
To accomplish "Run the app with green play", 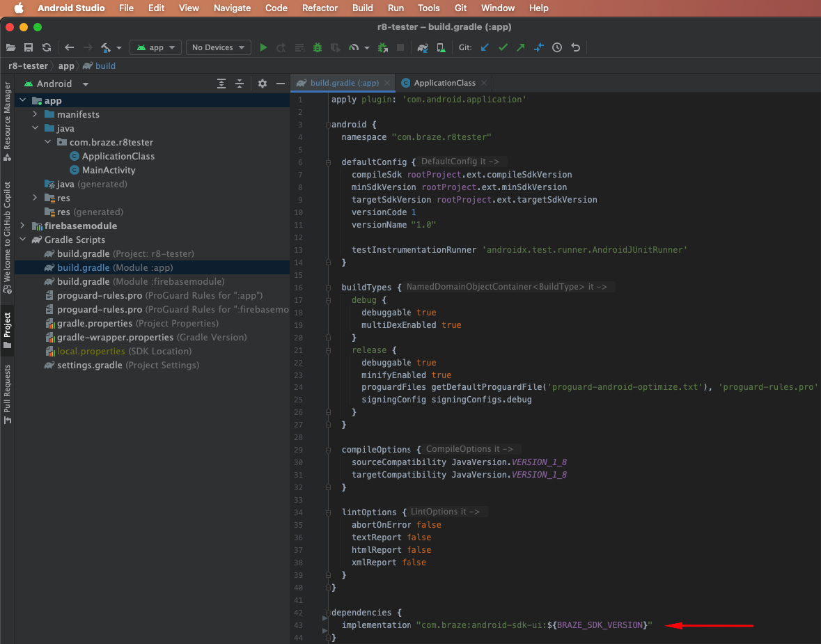I will pos(263,47).
